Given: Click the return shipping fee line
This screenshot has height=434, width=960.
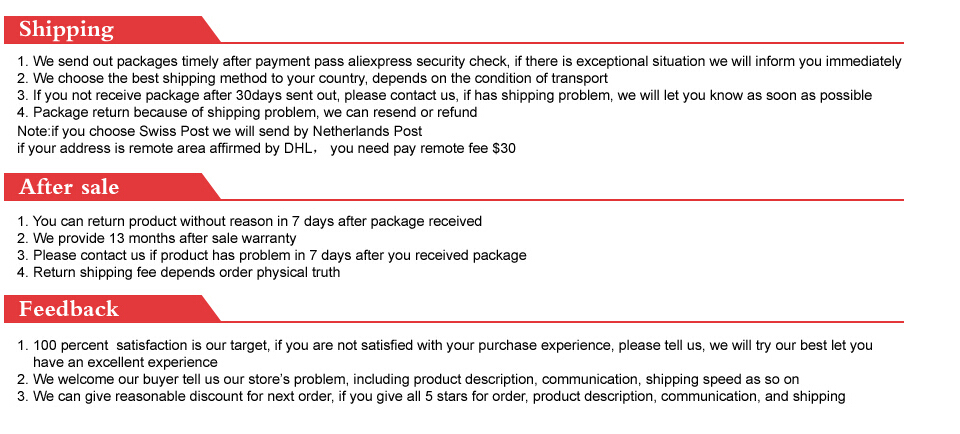Looking at the screenshot, I should (x=186, y=272).
